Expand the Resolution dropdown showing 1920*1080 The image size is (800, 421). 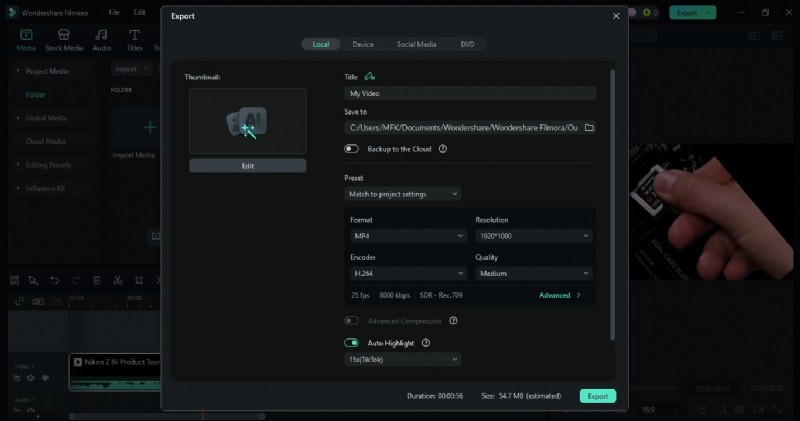(533, 236)
